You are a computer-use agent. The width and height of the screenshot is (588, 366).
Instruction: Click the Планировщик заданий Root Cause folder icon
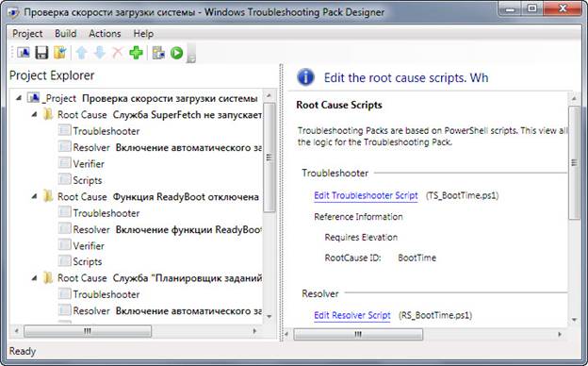tap(48, 277)
